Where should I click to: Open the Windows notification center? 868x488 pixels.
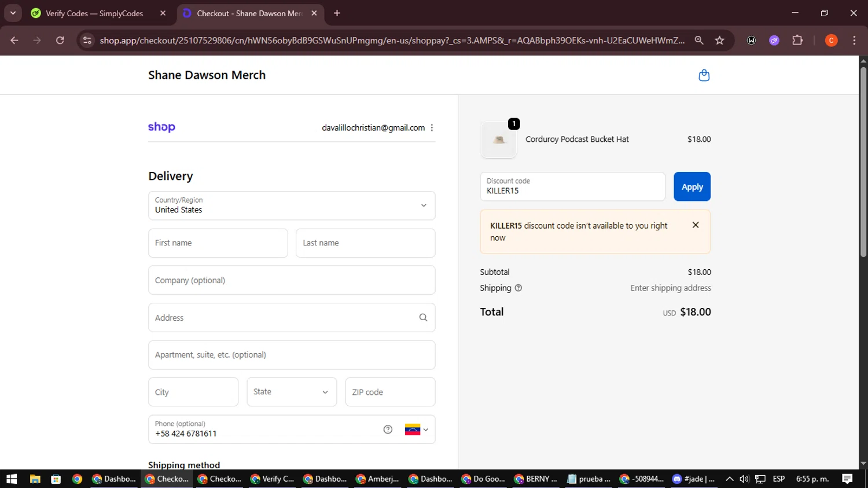(847, 479)
